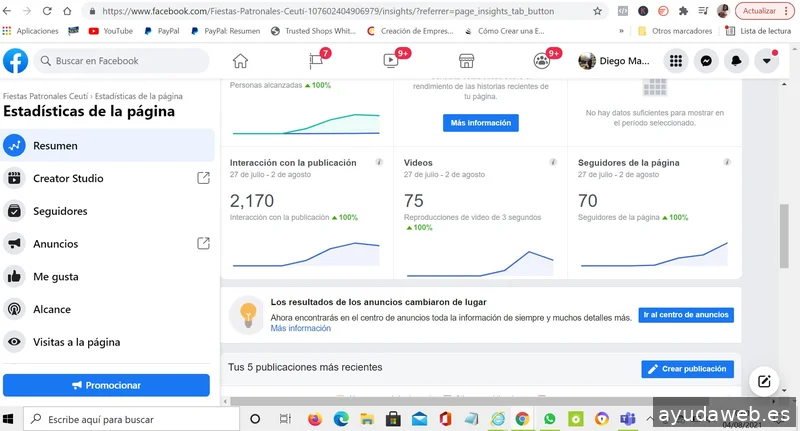800x431 pixels.
Task: Click the page vertical scrollbar thumb
Action: pyautogui.click(x=784, y=236)
